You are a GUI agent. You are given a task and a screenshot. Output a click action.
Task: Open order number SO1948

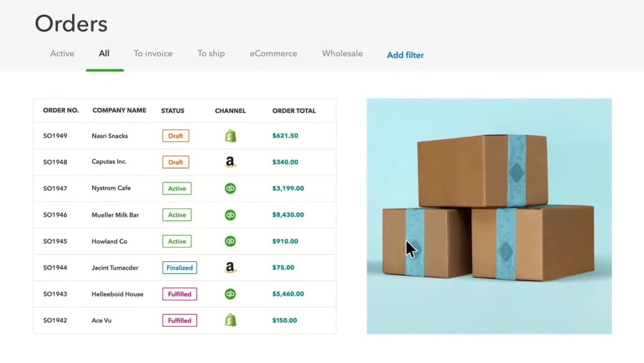click(55, 162)
